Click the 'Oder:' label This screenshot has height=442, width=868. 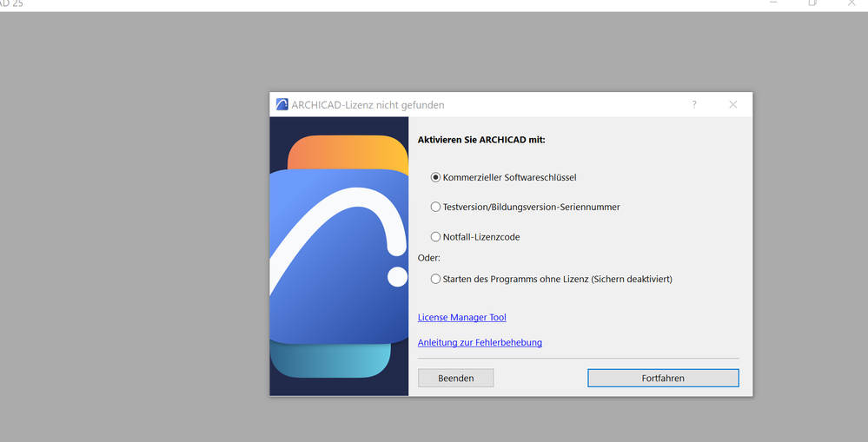coord(429,258)
